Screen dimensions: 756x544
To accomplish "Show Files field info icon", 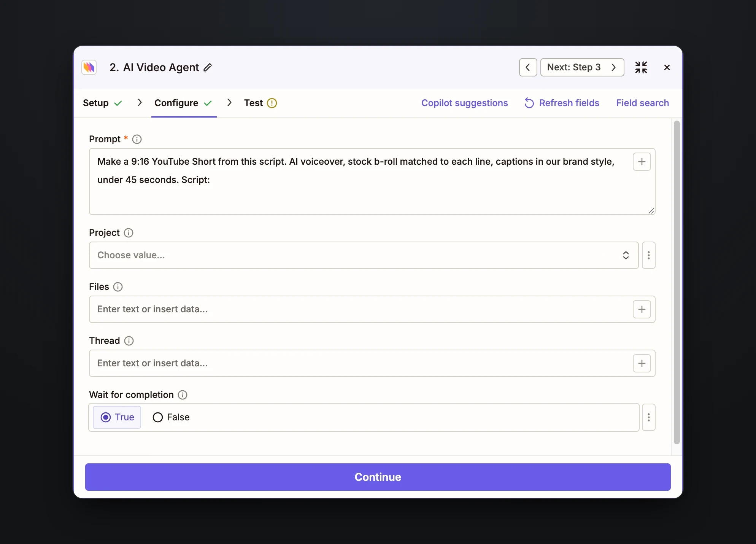I will click(x=118, y=287).
